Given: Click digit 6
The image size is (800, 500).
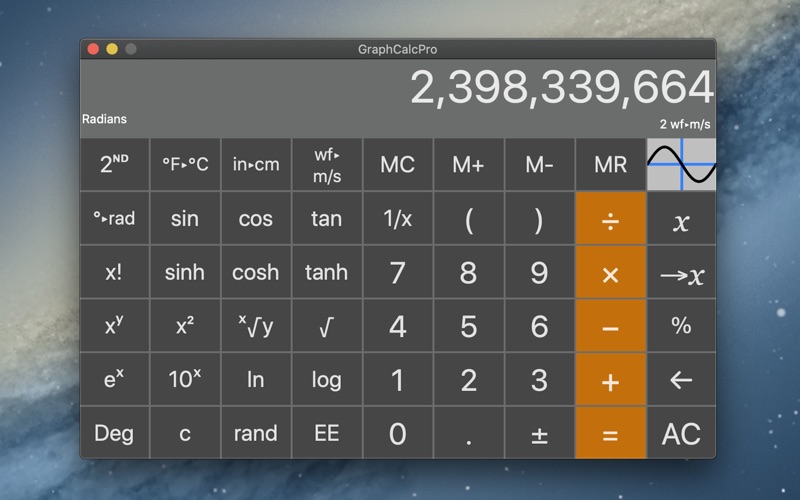Looking at the screenshot, I should tap(539, 326).
